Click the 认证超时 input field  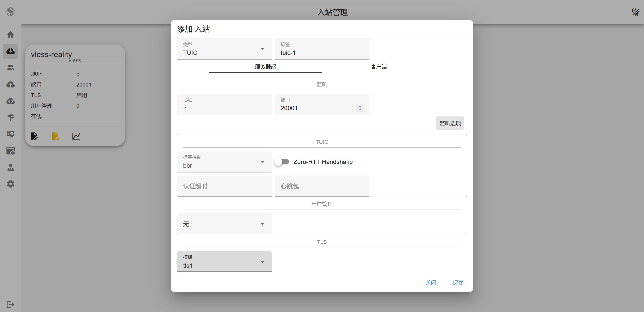point(224,186)
